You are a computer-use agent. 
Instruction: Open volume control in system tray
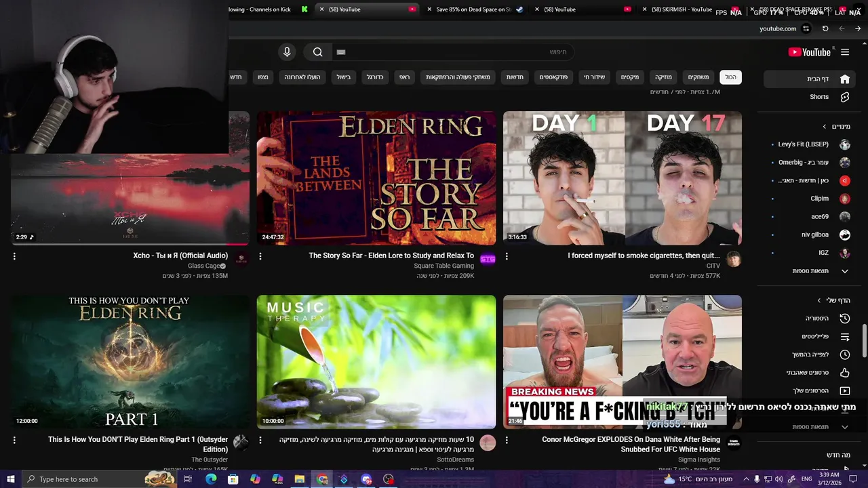point(778,479)
